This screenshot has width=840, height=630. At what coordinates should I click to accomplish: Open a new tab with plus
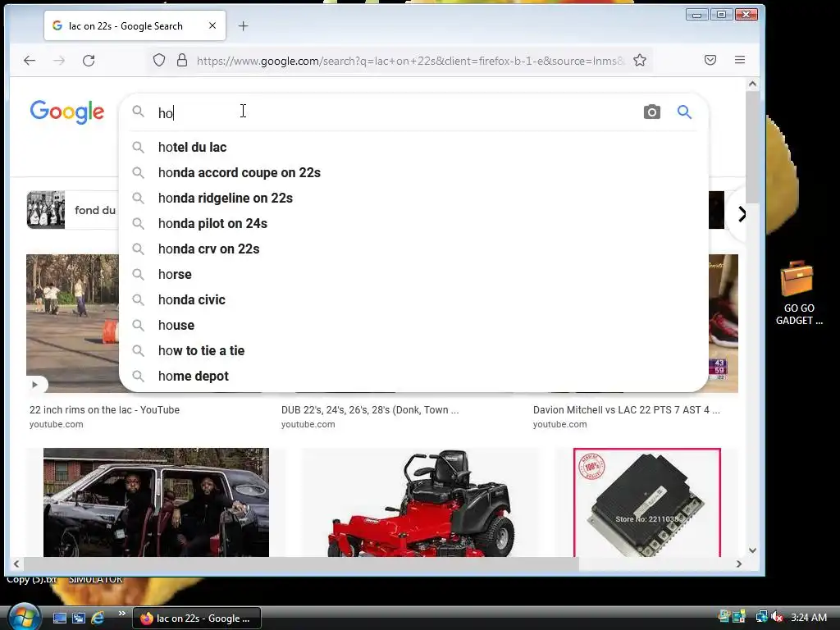[x=243, y=25]
